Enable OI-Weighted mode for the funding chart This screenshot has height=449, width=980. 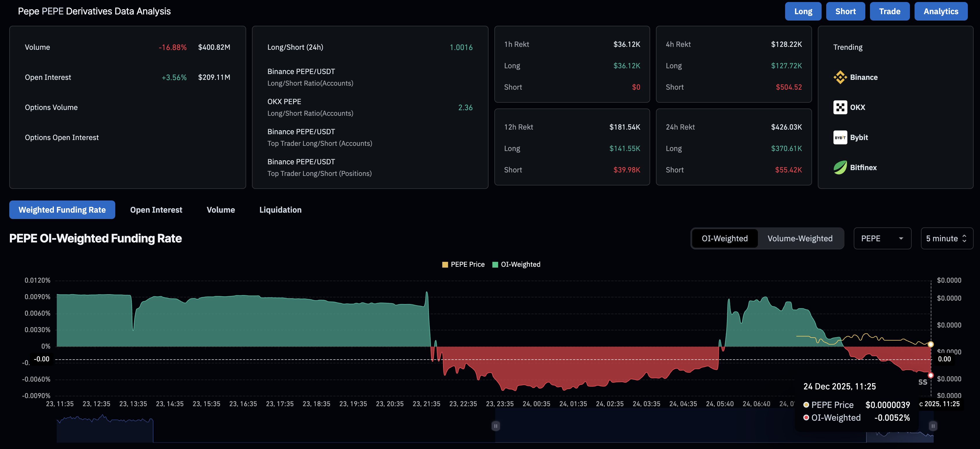coord(724,238)
